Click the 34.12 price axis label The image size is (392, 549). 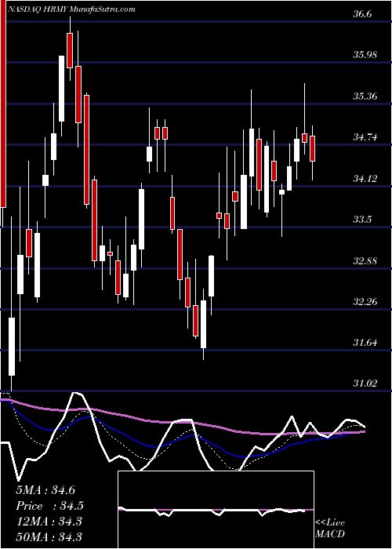[365, 179]
